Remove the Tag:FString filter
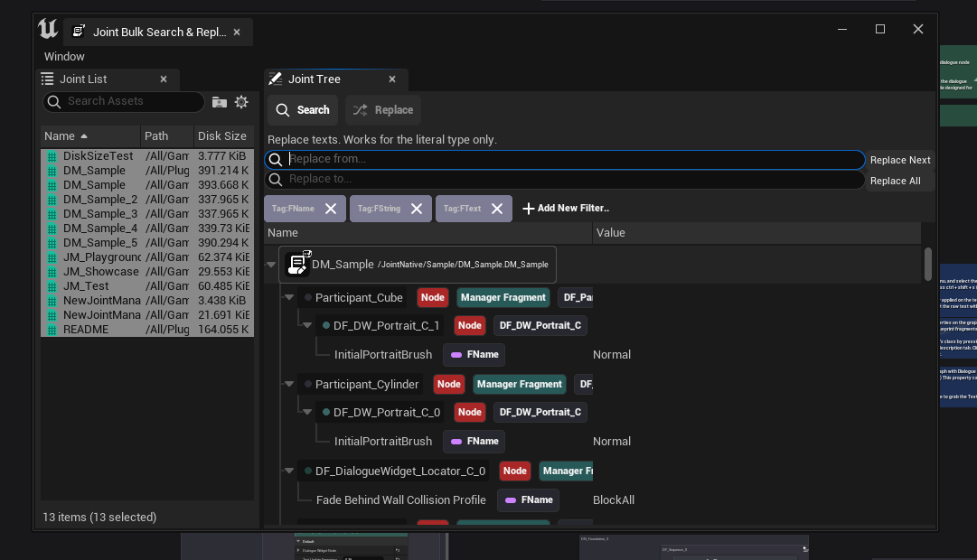 416,209
